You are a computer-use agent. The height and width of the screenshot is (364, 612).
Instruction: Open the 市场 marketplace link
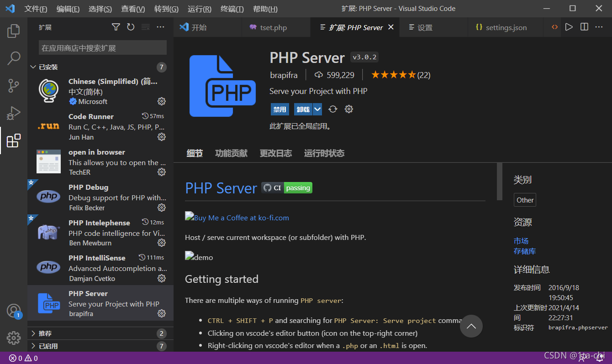point(521,241)
